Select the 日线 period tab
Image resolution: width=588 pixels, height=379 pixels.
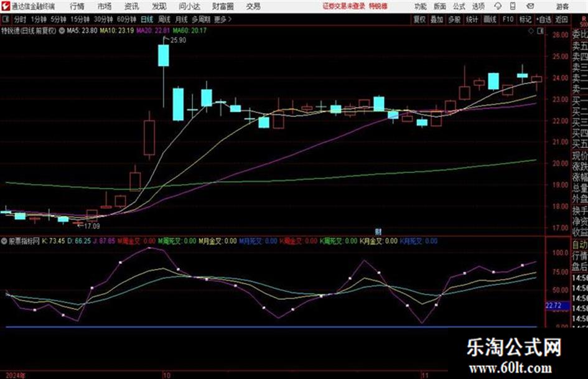coord(147,19)
